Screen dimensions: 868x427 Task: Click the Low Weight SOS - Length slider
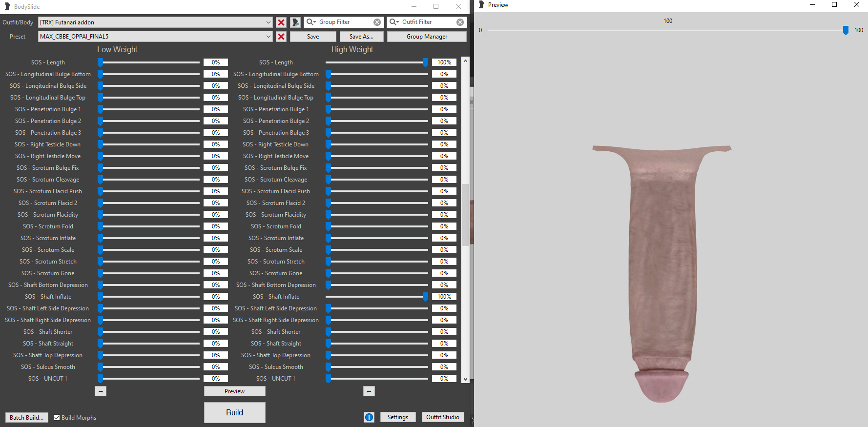148,62
